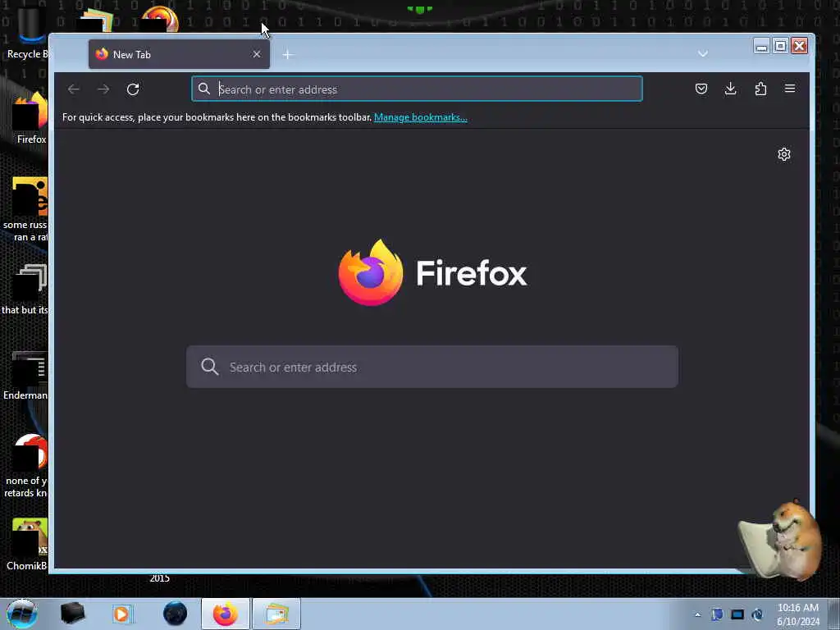
Task: Click the taskbar clock showing 10:16 AM
Action: tap(798, 614)
